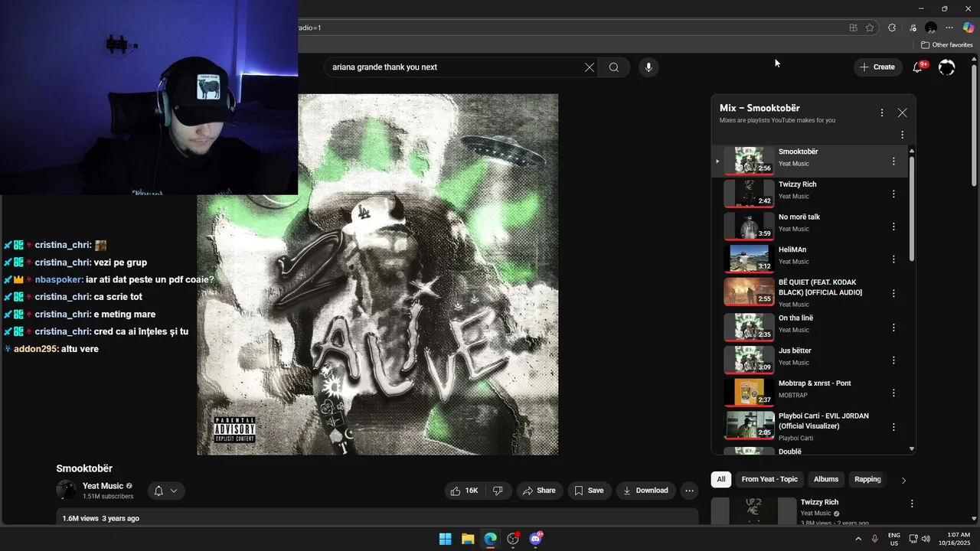Open Edge settings and more menu

click(949, 28)
